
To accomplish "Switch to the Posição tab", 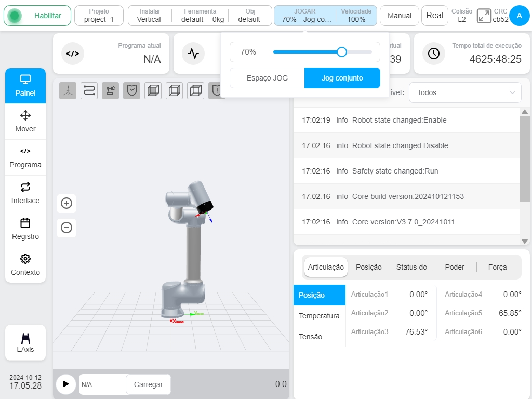I will [x=369, y=267].
